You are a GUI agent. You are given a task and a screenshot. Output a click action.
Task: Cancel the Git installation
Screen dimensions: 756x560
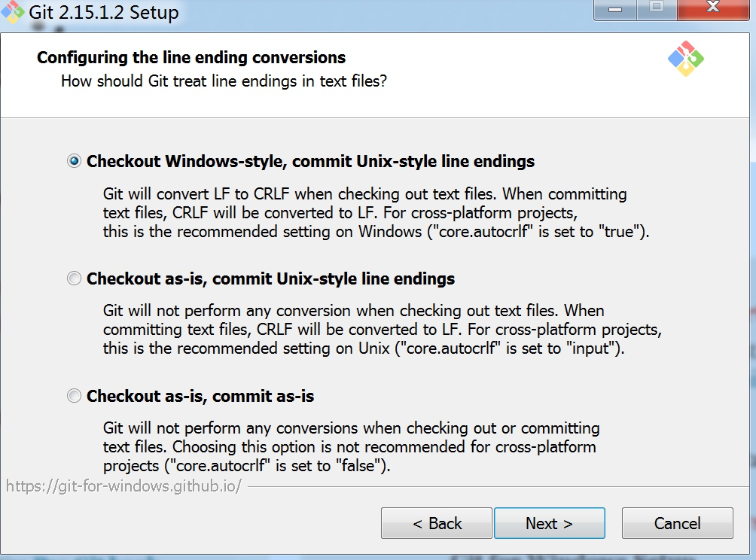click(678, 523)
